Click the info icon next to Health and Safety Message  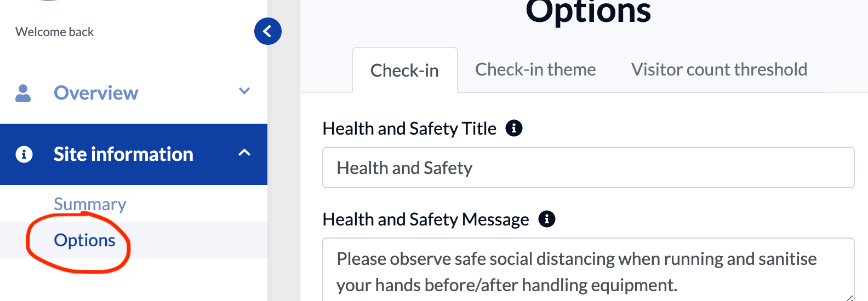point(546,219)
